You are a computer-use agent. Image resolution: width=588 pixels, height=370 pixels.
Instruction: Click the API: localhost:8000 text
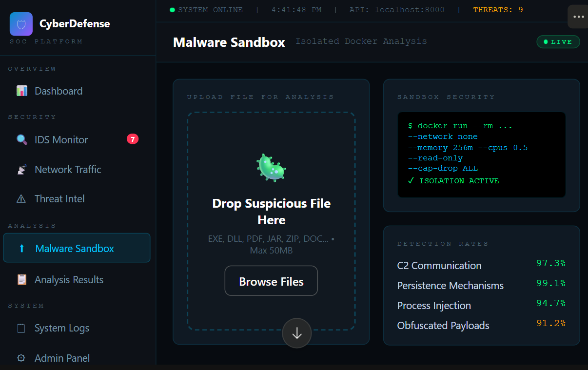click(397, 10)
